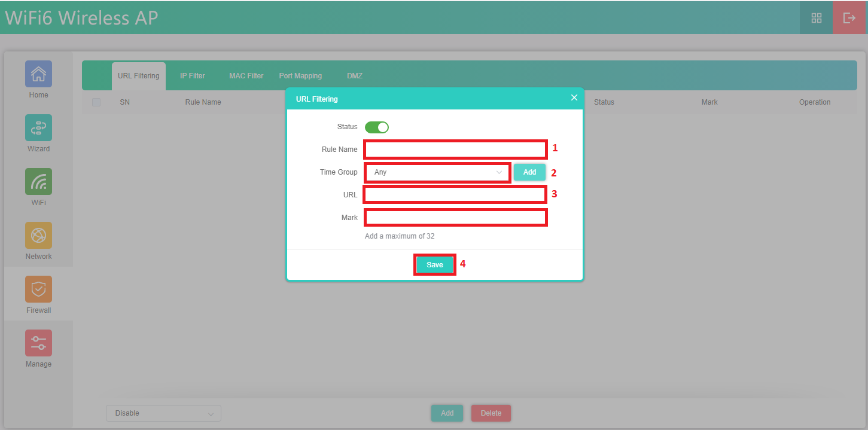Toggle the Status switch off
Viewport: 868px width, 430px height.
[x=377, y=127]
